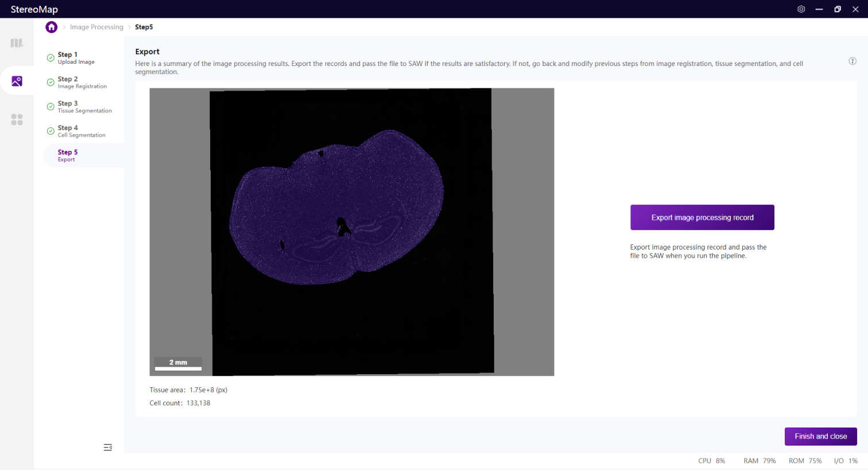Click the help question mark icon
The height and width of the screenshot is (470, 868).
pyautogui.click(x=852, y=61)
